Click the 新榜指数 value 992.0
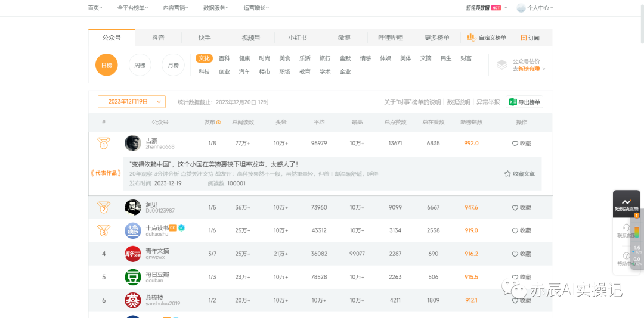644x318 pixels. [x=471, y=143]
